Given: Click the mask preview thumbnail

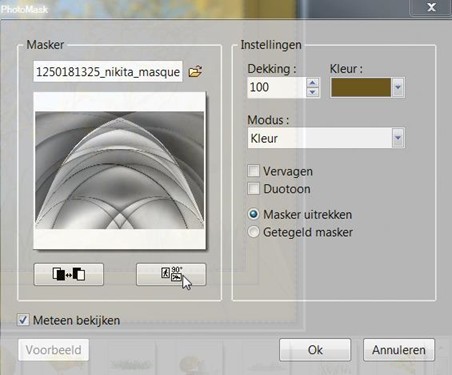Looking at the screenshot, I should (x=120, y=170).
